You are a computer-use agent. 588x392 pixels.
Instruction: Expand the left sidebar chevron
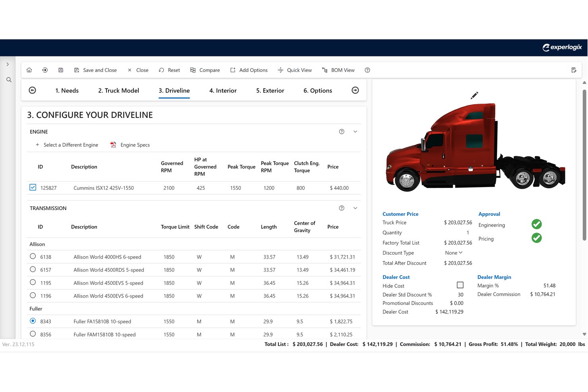click(x=8, y=64)
